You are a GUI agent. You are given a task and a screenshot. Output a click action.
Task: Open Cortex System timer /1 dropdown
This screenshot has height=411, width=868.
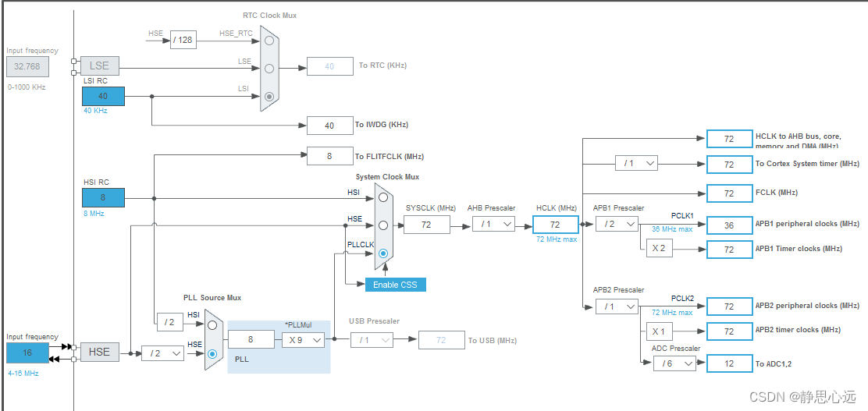(636, 163)
